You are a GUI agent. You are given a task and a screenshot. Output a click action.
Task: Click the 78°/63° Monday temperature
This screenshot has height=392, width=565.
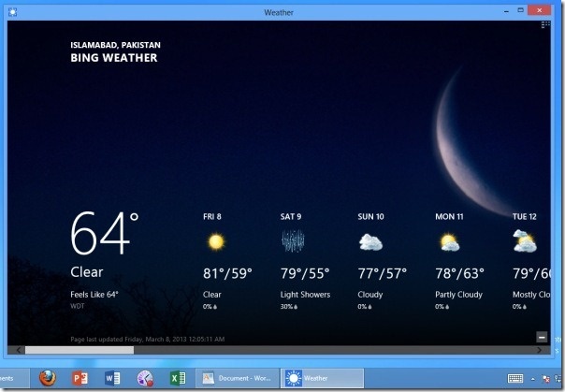[459, 273]
